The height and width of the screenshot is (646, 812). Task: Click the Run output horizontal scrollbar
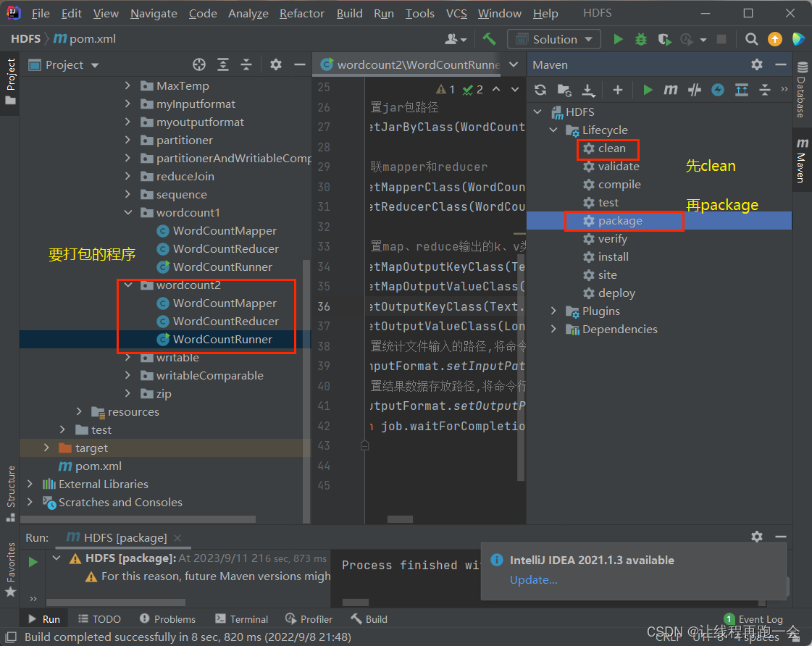[355, 602]
